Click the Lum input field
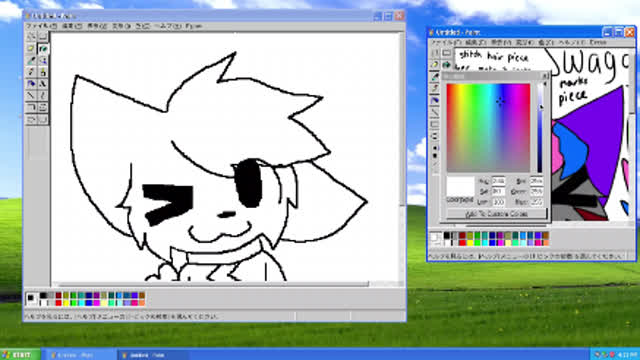Screen dimensions: 640x360 click(x=498, y=202)
